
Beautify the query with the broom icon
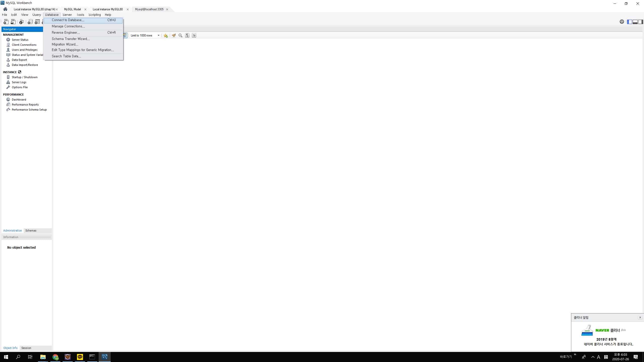point(174,35)
